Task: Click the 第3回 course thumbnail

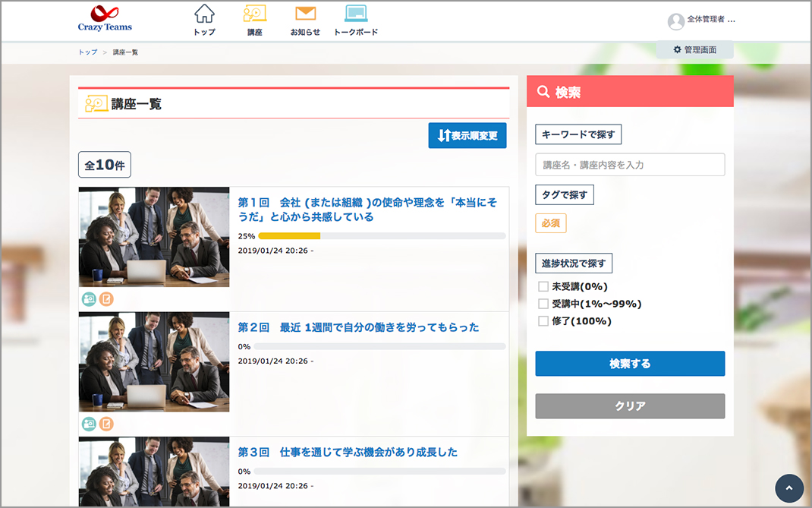Action: point(154,472)
